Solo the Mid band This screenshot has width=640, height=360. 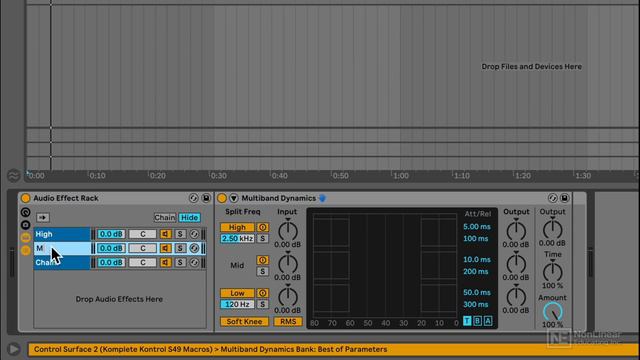coord(262,271)
